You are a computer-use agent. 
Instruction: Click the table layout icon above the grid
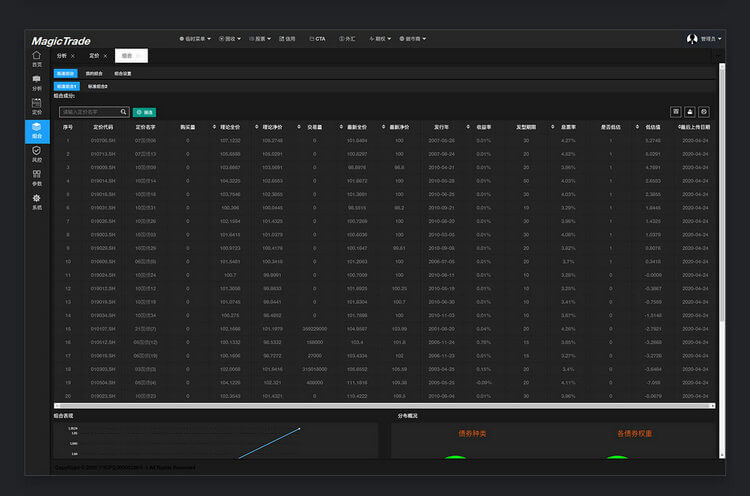click(x=675, y=112)
